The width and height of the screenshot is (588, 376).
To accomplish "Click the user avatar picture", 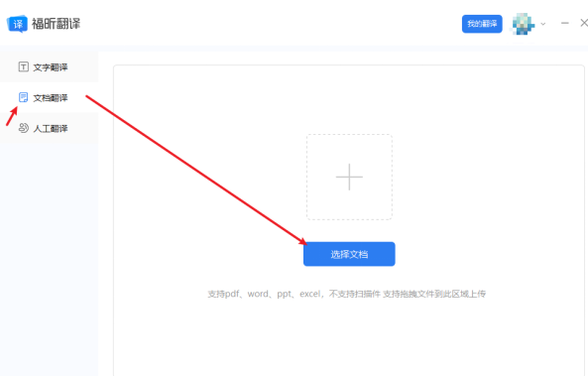I will (x=524, y=24).
